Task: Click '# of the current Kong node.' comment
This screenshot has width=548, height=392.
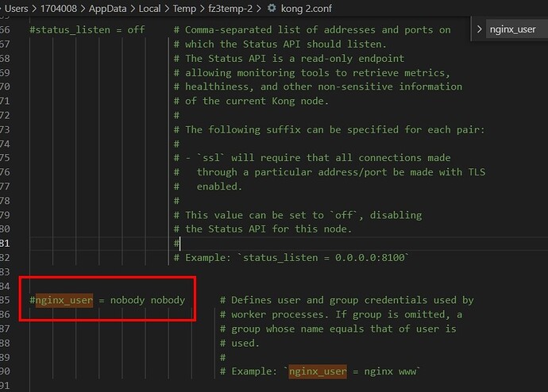Action: click(x=251, y=102)
